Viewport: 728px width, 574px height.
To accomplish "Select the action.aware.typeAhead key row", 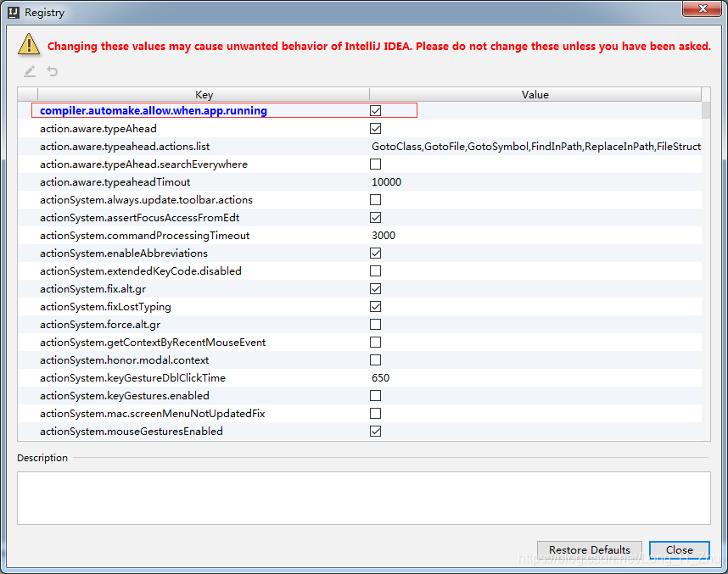I will (98, 129).
